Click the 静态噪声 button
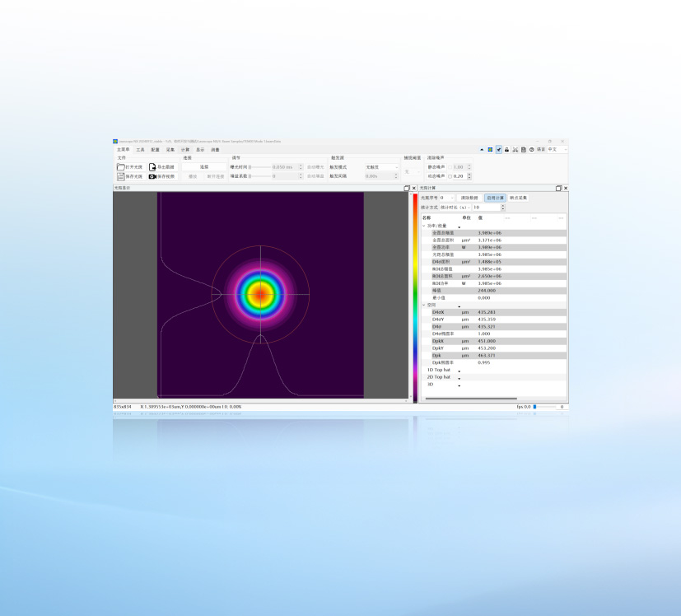681x616 pixels. tap(436, 167)
